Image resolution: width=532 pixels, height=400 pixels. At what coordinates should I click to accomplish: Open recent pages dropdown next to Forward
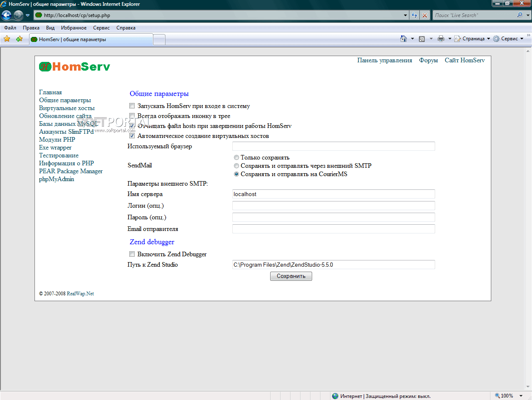[x=28, y=15]
